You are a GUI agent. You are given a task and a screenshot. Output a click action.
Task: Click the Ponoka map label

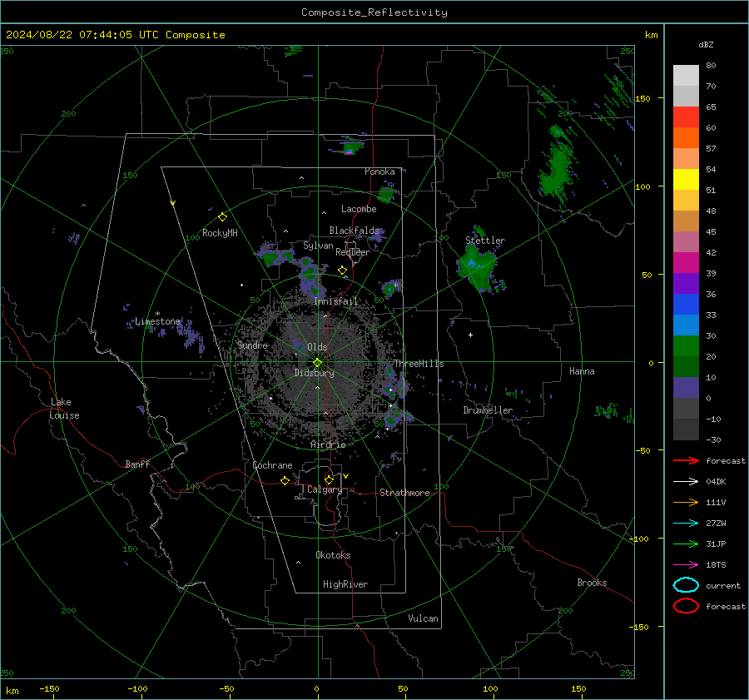point(379,171)
